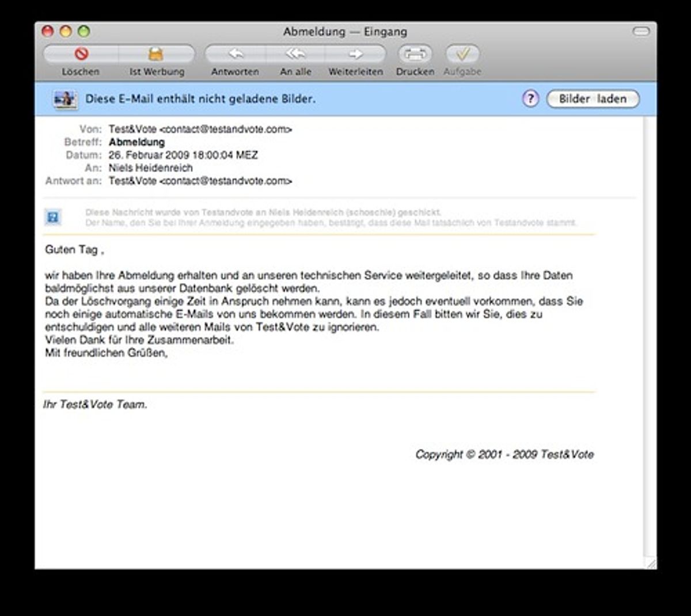Screen dimensions: 691x616
Task: Click the green zoom window button
Action: point(84,31)
